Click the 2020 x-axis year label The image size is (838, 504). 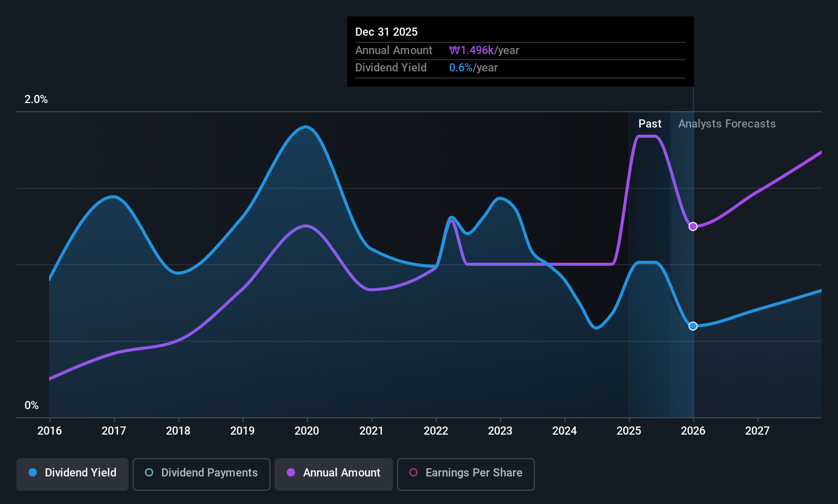click(307, 431)
